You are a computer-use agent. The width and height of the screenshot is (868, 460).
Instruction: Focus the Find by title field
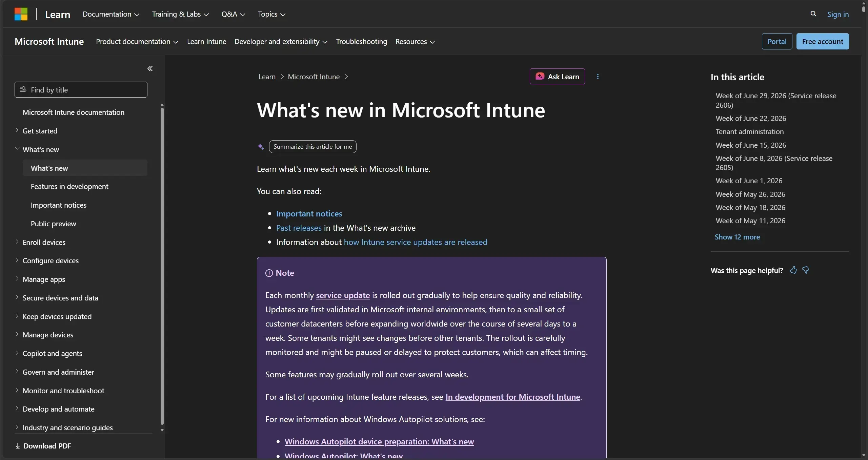[81, 90]
